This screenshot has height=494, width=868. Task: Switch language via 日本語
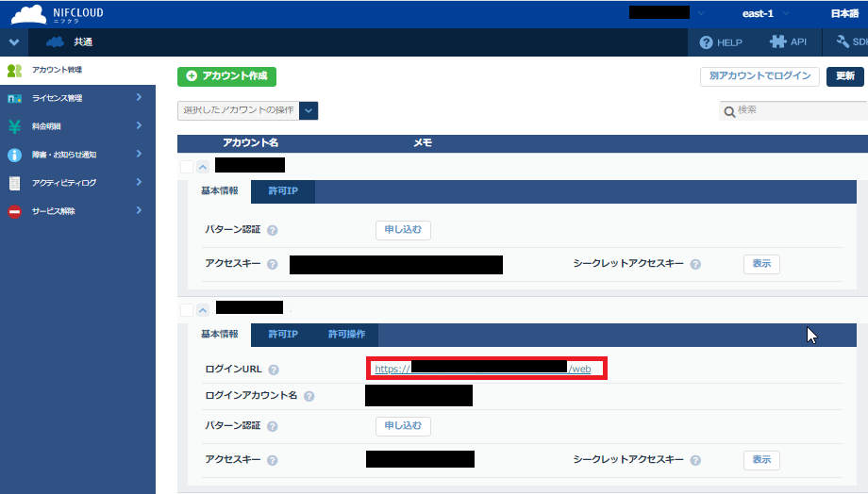tap(844, 13)
